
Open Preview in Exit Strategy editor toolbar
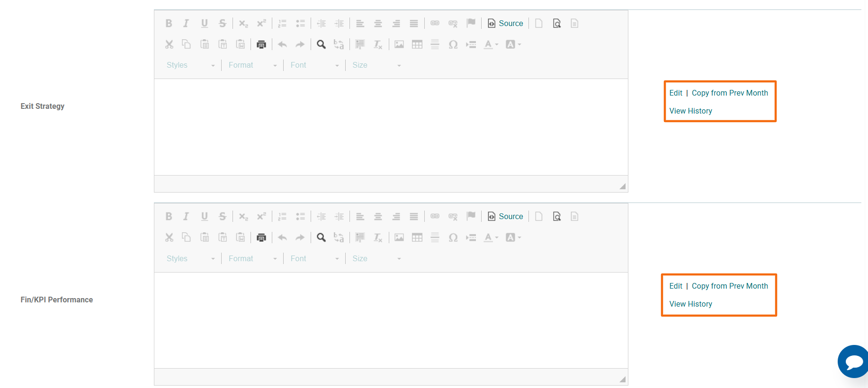[557, 24]
